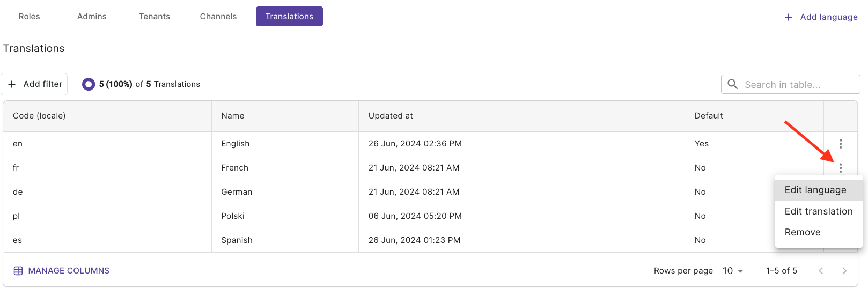Go to the next page arrow
The height and width of the screenshot is (303, 868).
click(844, 271)
